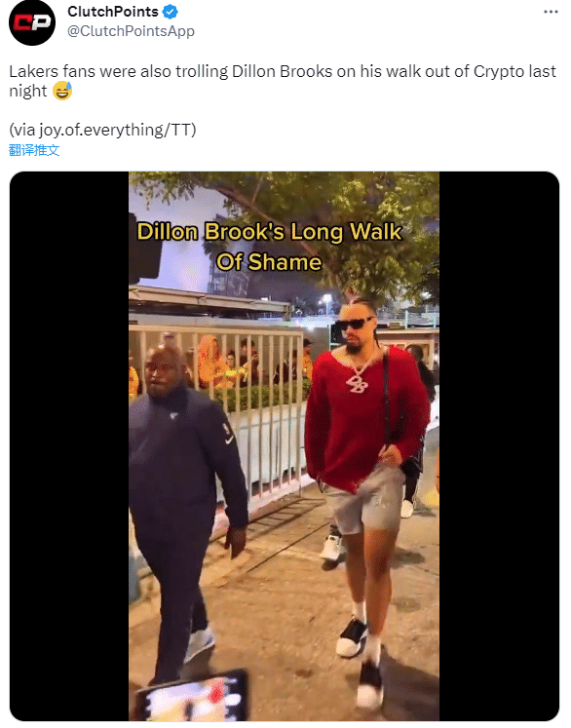
Task: Click the ClutchPoints display name
Action: (113, 11)
